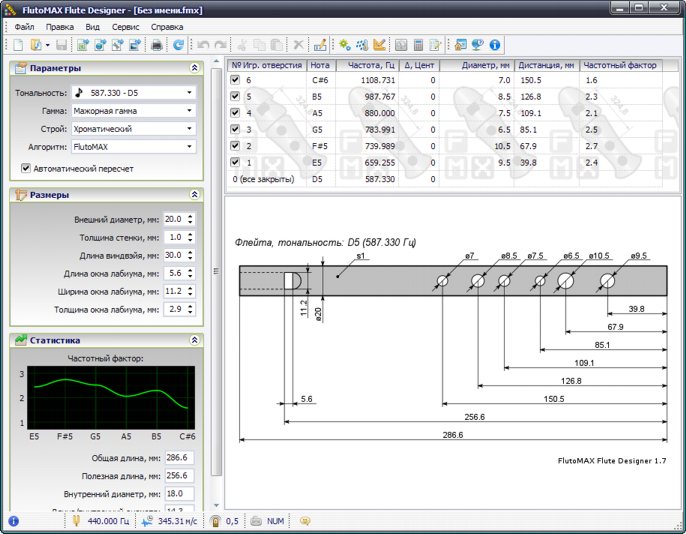
Task: Collapse the Размеры panel
Action: click(x=195, y=195)
